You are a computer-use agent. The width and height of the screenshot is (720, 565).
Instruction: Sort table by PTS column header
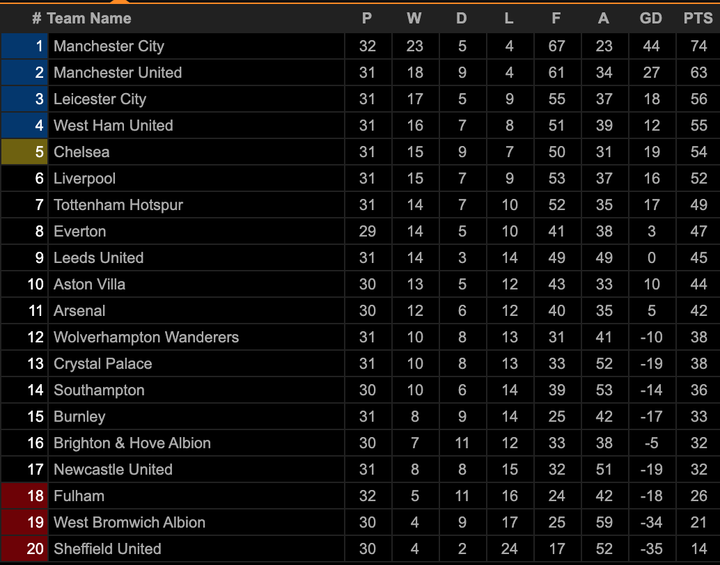tap(698, 18)
